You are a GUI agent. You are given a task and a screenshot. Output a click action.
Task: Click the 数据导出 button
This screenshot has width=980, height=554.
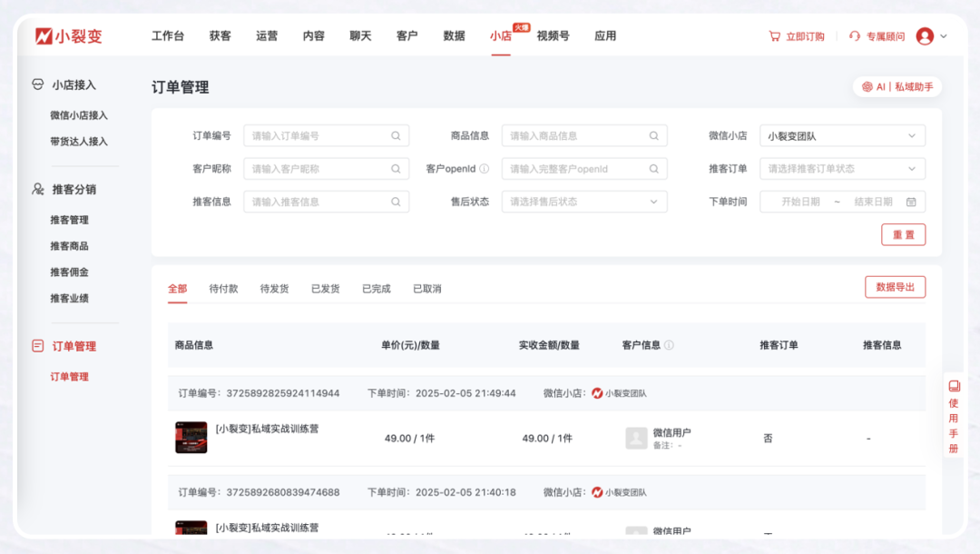[x=895, y=287]
